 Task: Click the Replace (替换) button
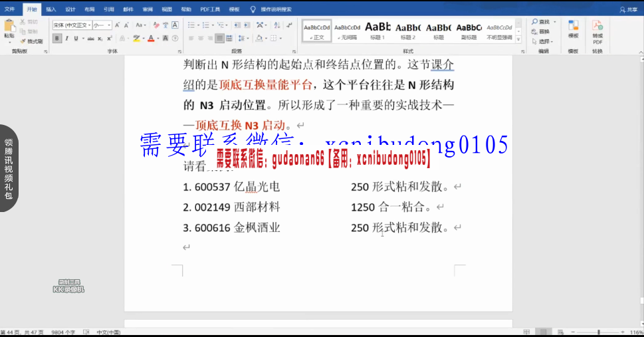pyautogui.click(x=540, y=32)
